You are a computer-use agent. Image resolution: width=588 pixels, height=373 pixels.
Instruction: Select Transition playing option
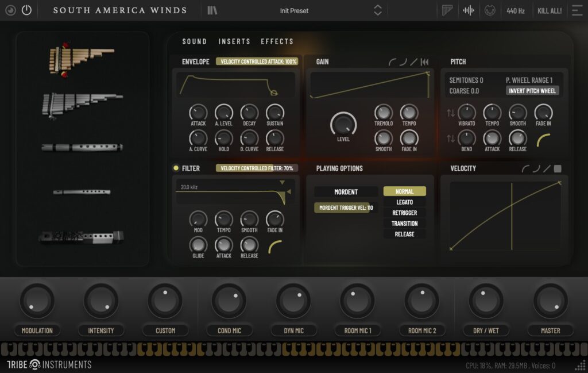point(404,224)
